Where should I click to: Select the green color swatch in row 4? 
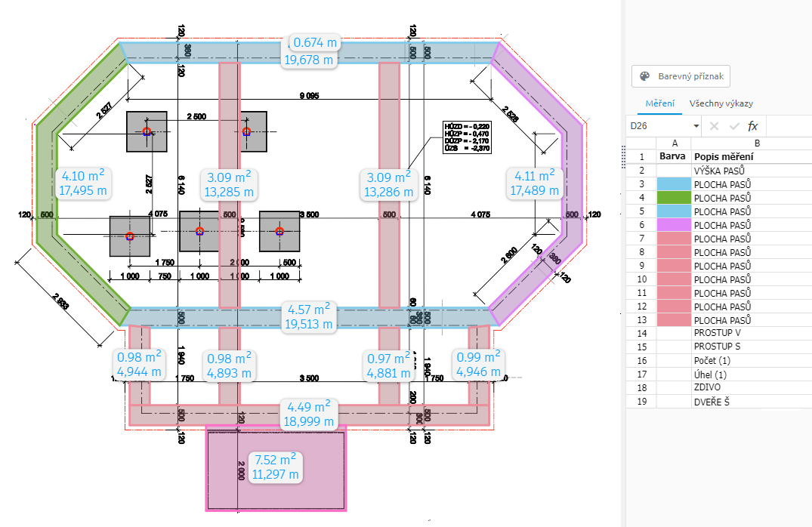tap(673, 198)
